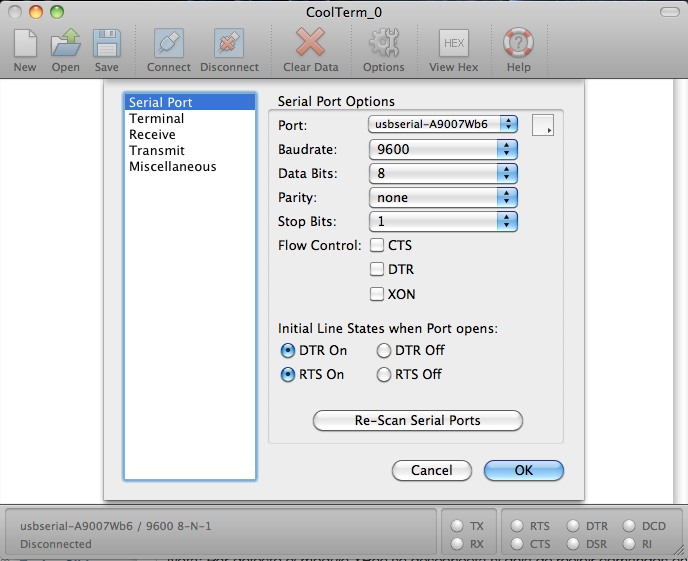Open Help lifebuoy icon
This screenshot has width=688, height=561.
(x=519, y=43)
